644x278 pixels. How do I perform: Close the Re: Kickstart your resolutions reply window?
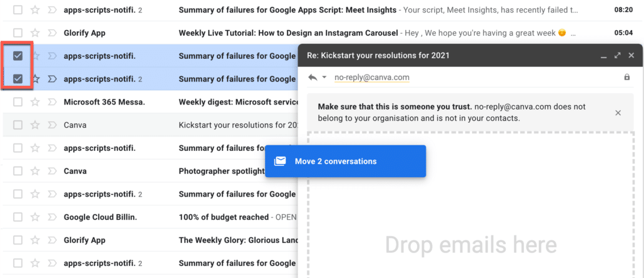point(631,56)
